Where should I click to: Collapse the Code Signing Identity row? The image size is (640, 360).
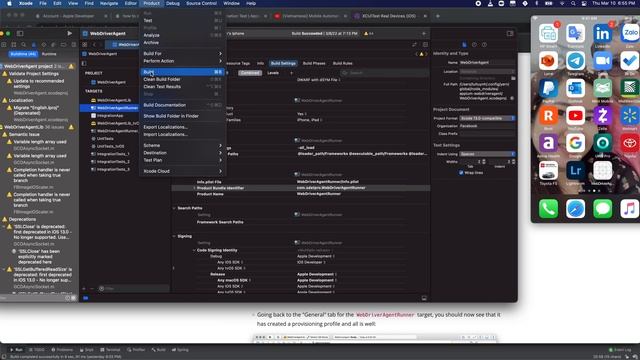coord(194,250)
